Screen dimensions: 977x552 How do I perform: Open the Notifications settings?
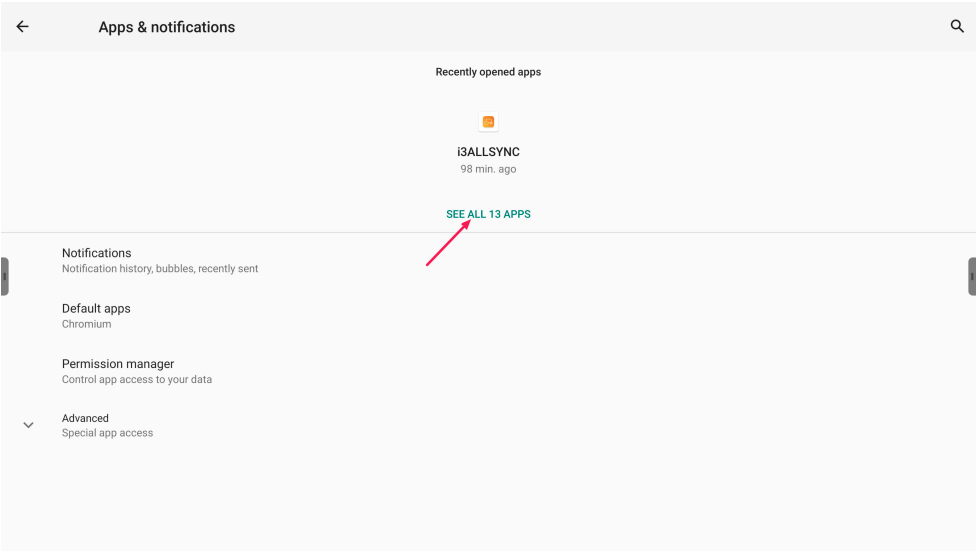(97, 253)
